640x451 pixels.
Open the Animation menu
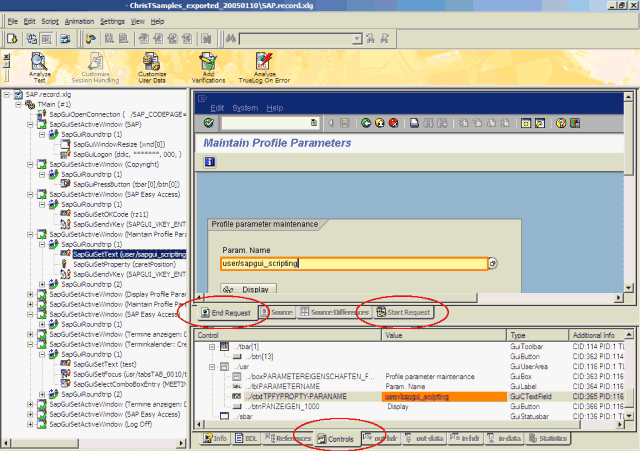click(x=78, y=20)
